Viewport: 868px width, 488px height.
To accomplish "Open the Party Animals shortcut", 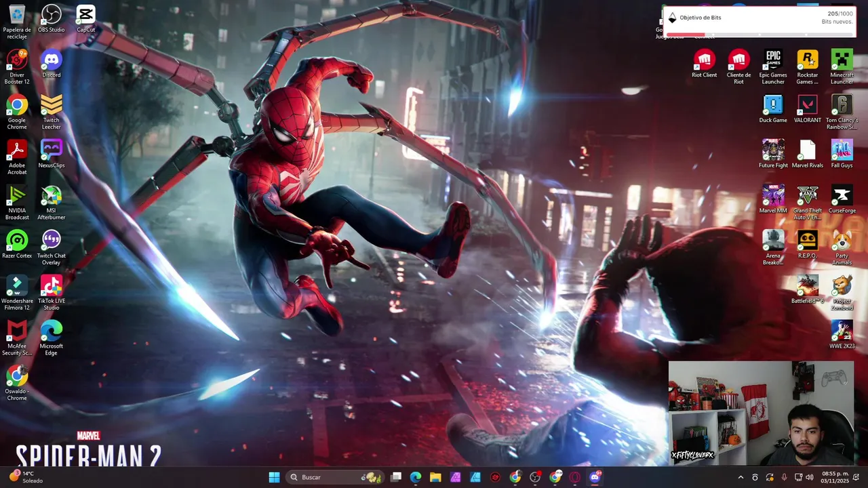I will point(842,248).
